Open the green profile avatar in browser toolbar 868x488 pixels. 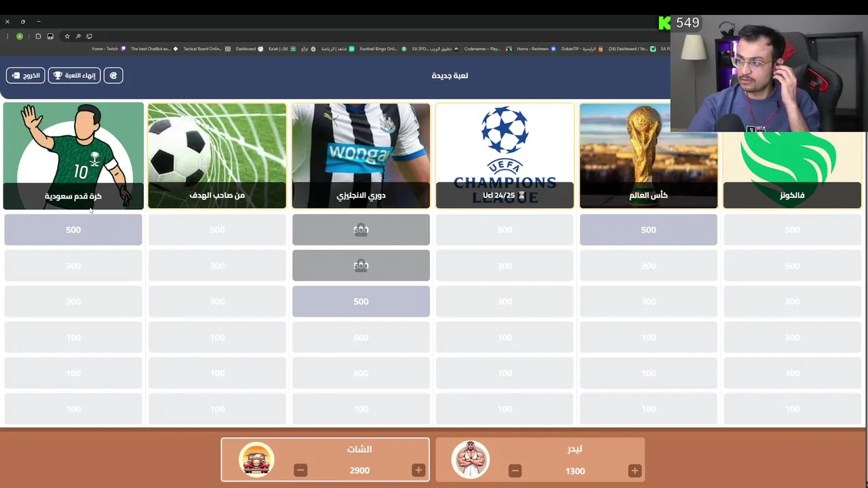click(20, 37)
